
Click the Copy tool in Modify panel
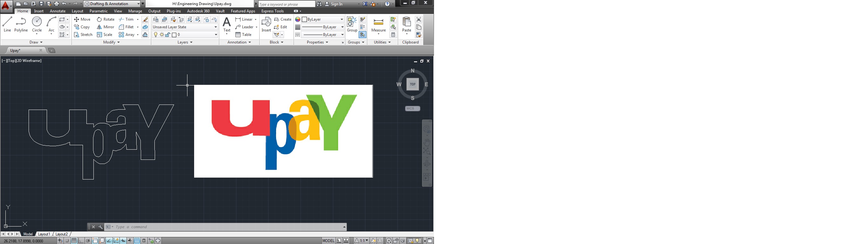tap(82, 27)
